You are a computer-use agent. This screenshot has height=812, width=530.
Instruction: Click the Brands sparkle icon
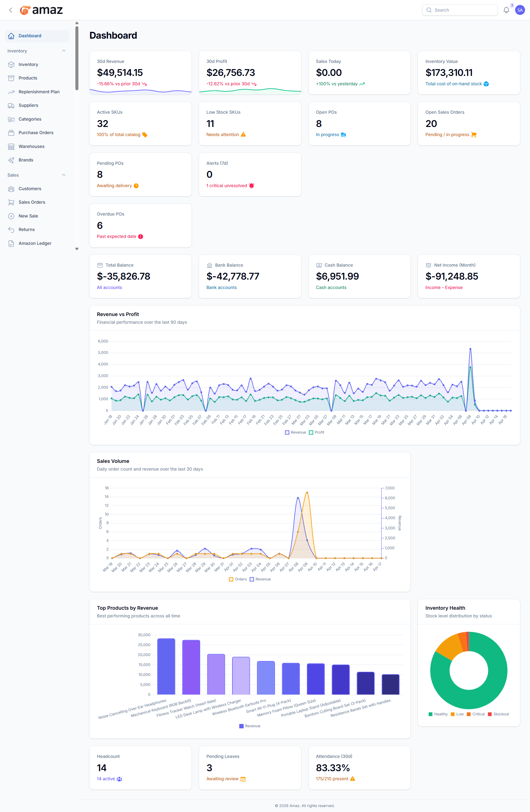pyautogui.click(x=11, y=160)
